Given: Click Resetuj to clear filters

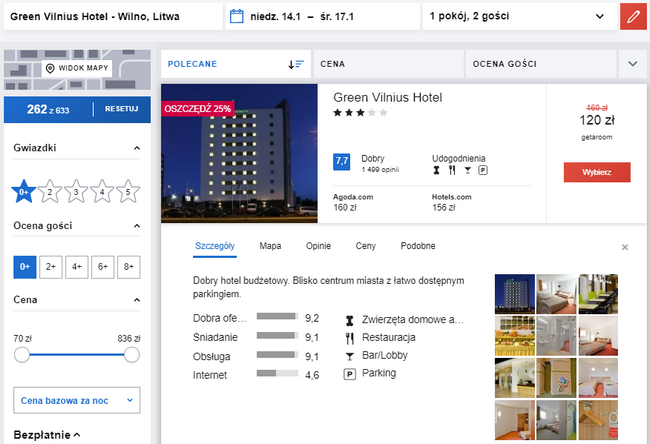Looking at the screenshot, I should point(121,109).
